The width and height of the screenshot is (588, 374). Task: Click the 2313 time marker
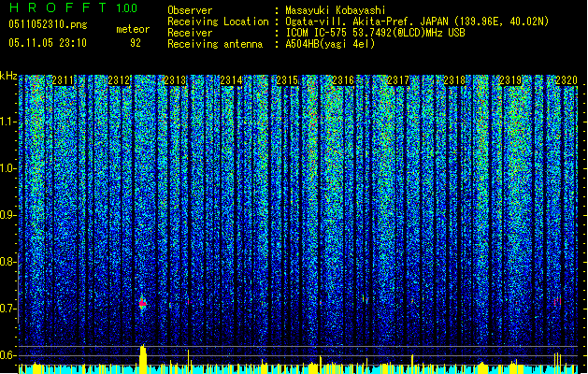click(x=175, y=80)
